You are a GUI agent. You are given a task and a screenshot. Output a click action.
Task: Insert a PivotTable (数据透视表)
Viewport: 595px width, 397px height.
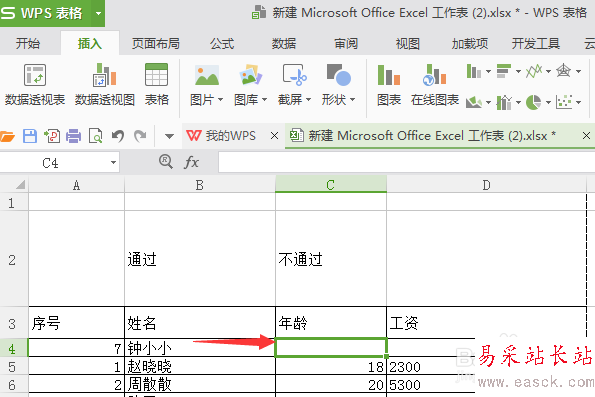[35, 84]
